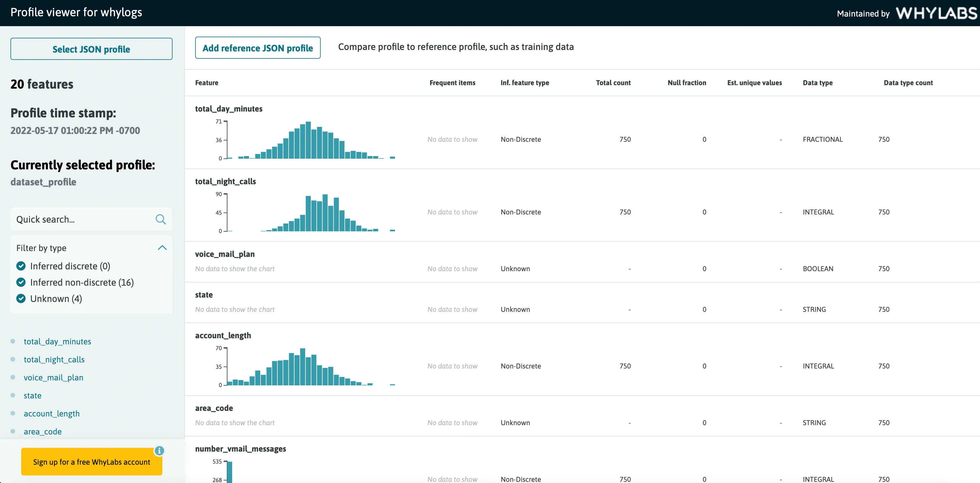Click Add reference JSON profile button
This screenshot has height=483, width=980.
[x=258, y=48]
